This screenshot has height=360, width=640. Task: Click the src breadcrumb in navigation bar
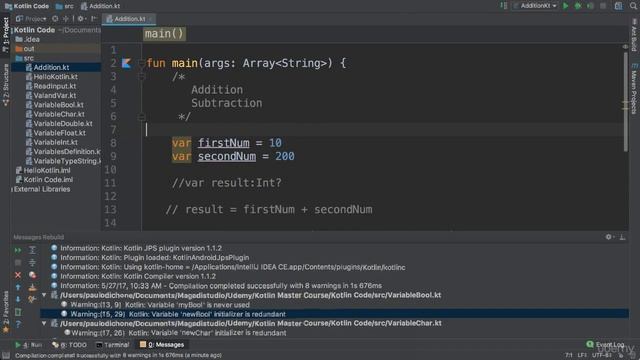click(64, 6)
